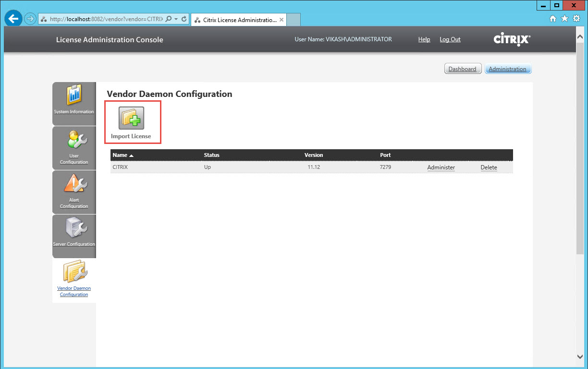Click the address bar search magnifier

pos(168,19)
